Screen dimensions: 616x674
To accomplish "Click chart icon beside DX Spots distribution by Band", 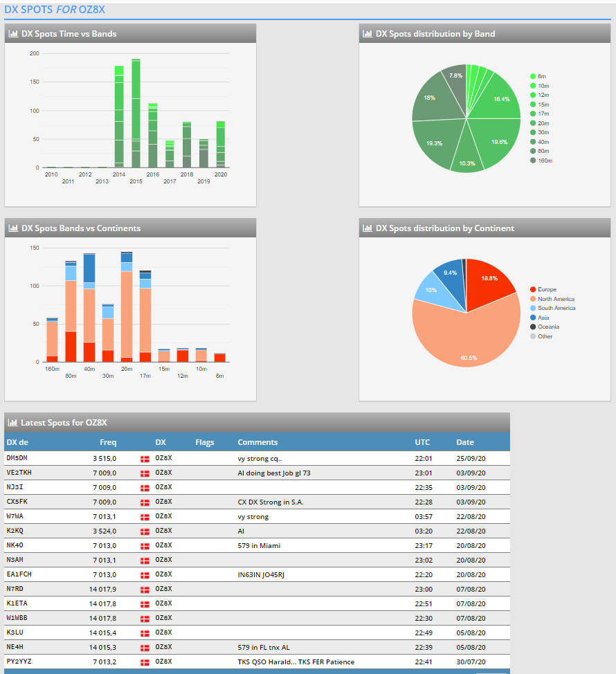I will [368, 34].
